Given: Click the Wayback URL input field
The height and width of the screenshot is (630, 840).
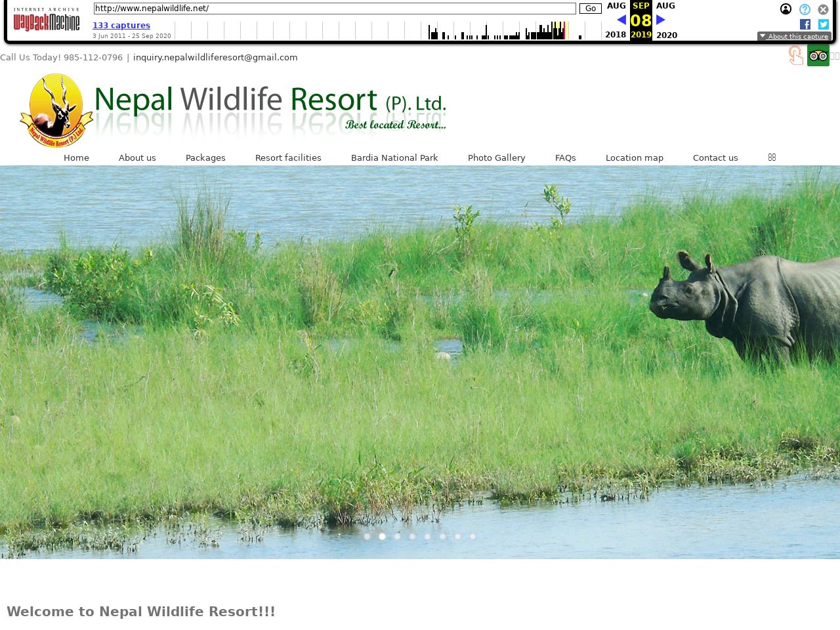Looking at the screenshot, I should pos(334,9).
